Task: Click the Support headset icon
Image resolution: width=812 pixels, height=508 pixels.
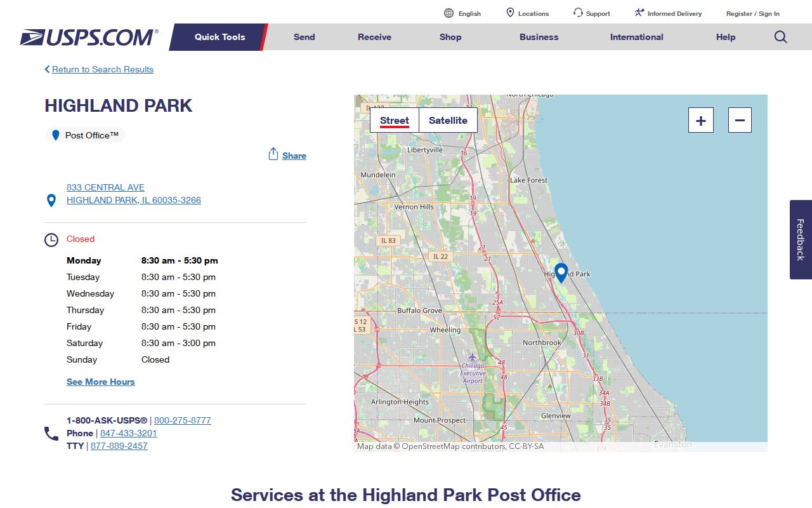Action: point(578,13)
